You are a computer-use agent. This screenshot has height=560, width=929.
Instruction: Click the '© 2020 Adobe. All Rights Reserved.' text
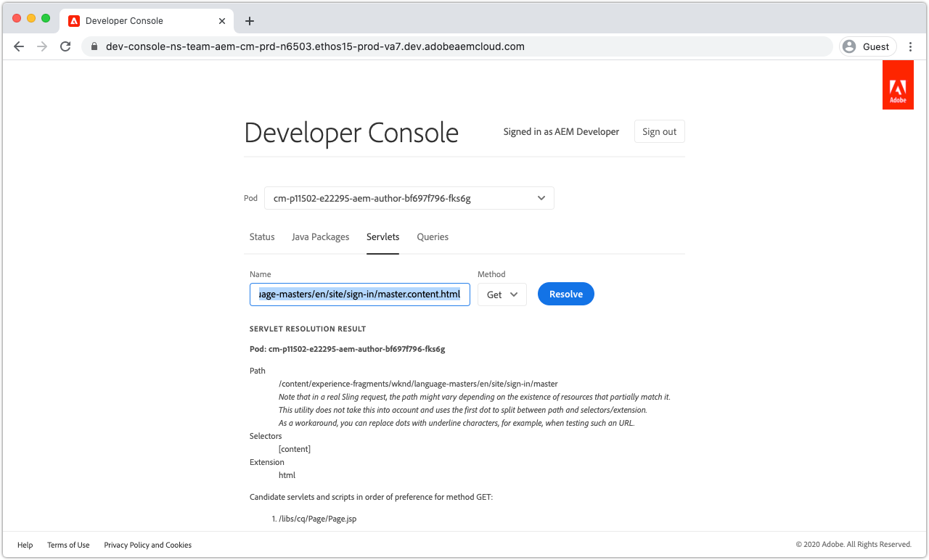[854, 545]
